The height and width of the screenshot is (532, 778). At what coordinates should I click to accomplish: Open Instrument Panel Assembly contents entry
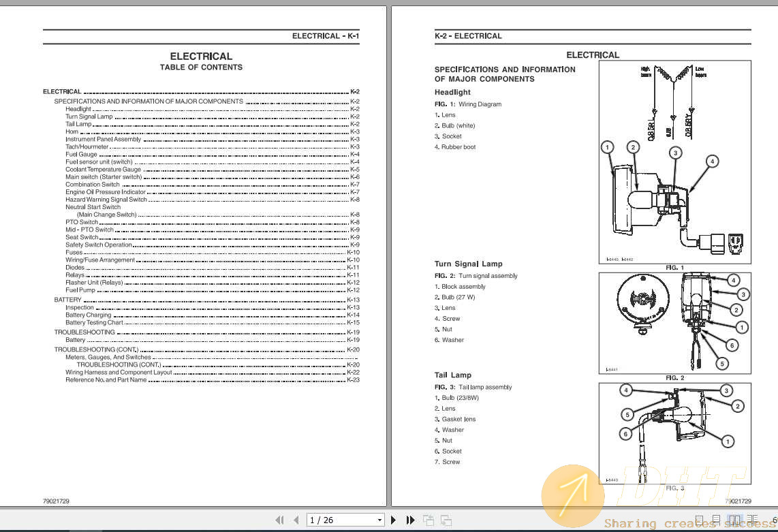pos(103,139)
